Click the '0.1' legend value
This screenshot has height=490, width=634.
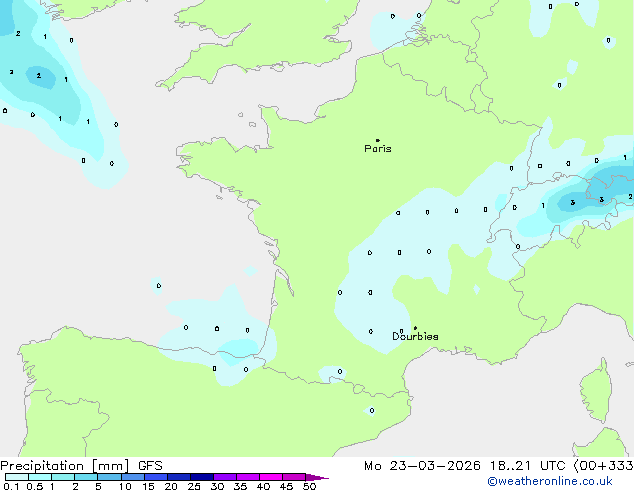pos(11,486)
